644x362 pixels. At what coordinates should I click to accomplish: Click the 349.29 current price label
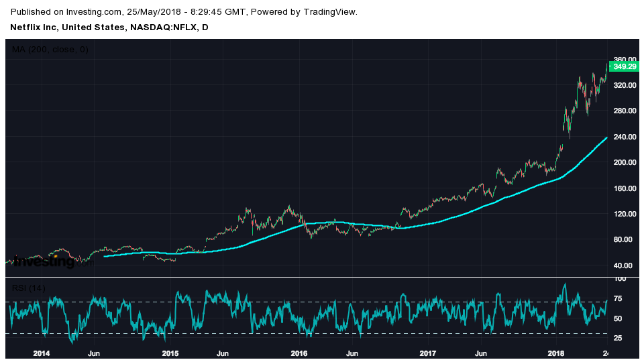(624, 66)
